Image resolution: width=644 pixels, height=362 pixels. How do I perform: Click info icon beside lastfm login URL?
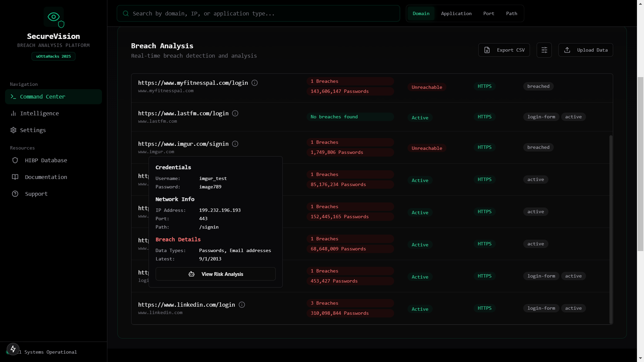(235, 113)
